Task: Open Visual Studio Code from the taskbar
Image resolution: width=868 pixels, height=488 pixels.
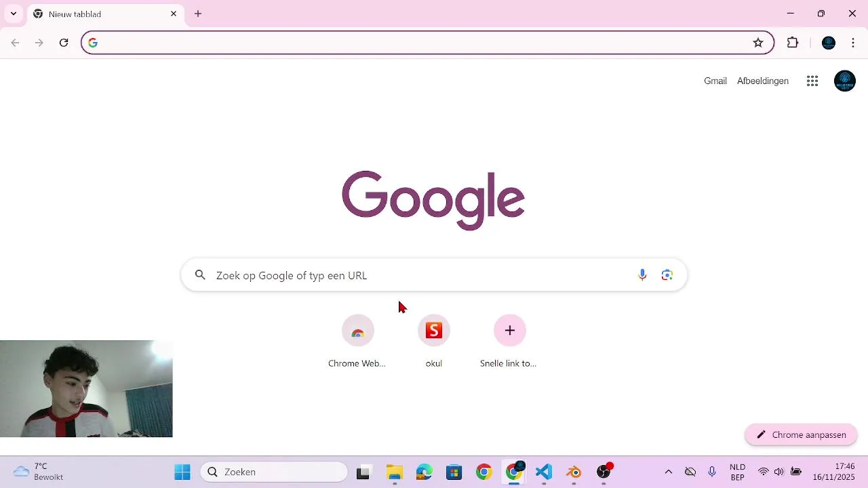Action: 544,472
